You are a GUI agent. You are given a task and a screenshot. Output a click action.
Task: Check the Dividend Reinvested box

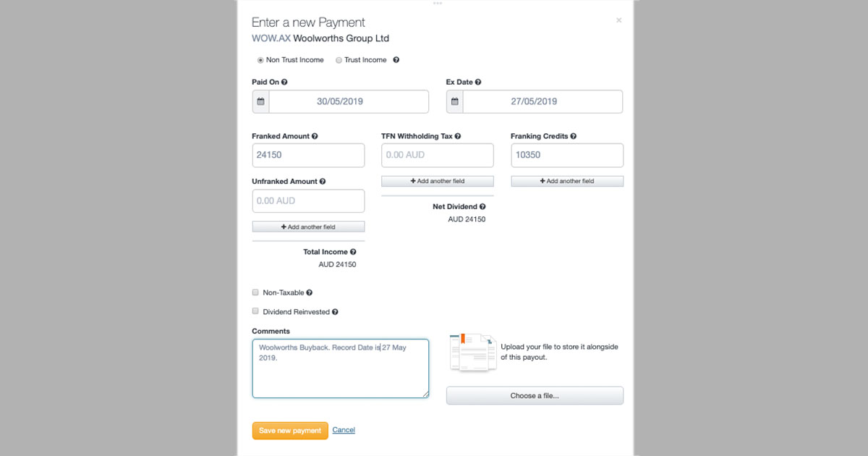click(255, 311)
